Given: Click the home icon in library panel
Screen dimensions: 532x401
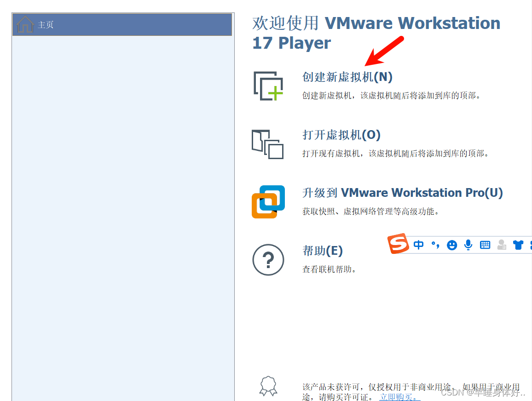Looking at the screenshot, I should click(25, 24).
